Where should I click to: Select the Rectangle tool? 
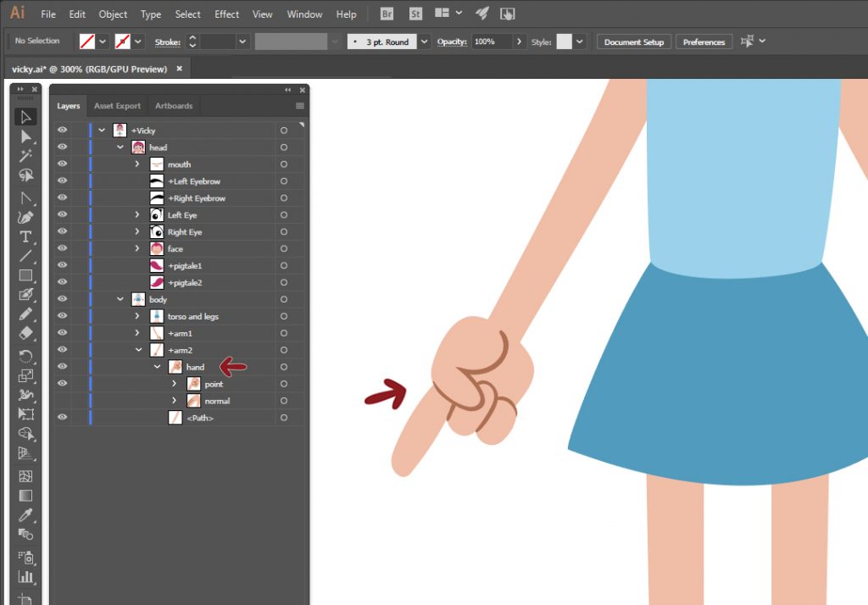pyautogui.click(x=25, y=275)
